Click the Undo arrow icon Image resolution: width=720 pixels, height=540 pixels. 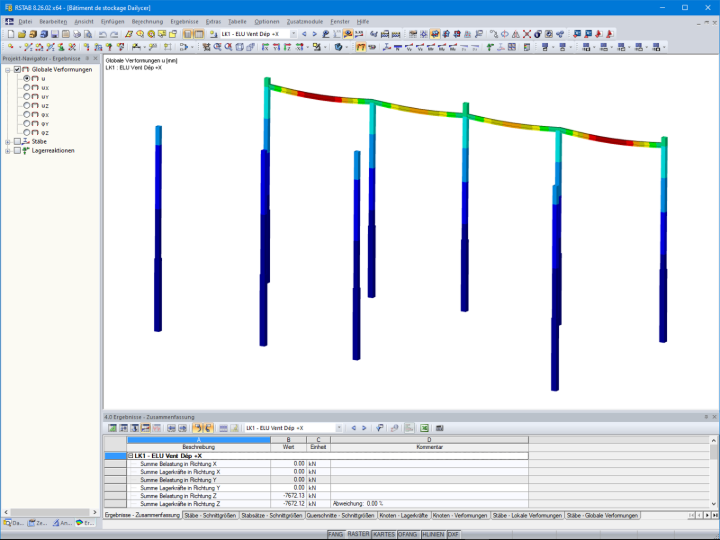pyautogui.click(x=103, y=34)
